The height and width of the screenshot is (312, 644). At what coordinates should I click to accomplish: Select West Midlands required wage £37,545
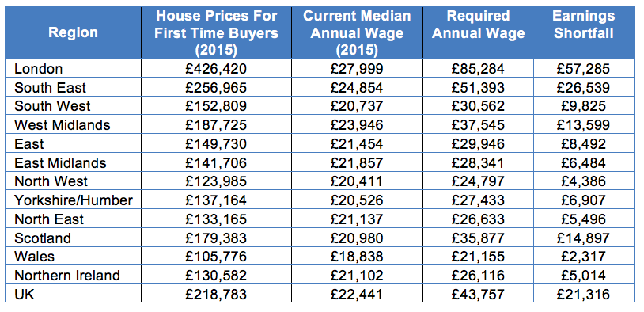[478, 125]
